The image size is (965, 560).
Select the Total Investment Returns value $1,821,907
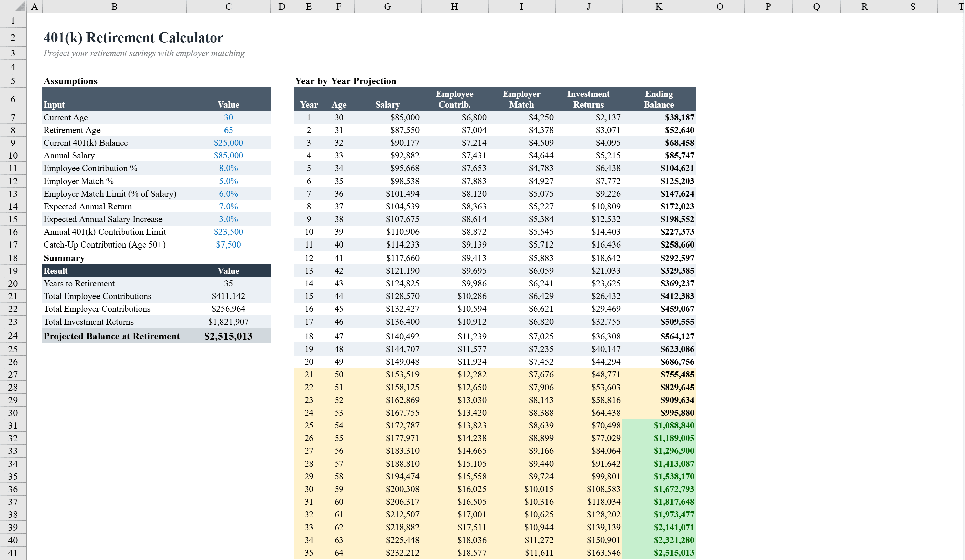[228, 322]
